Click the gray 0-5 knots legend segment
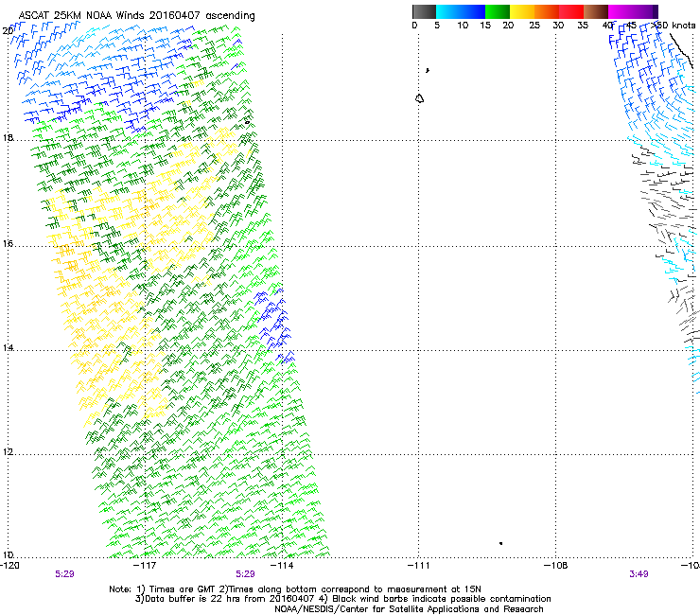700x615 pixels. pos(424,11)
